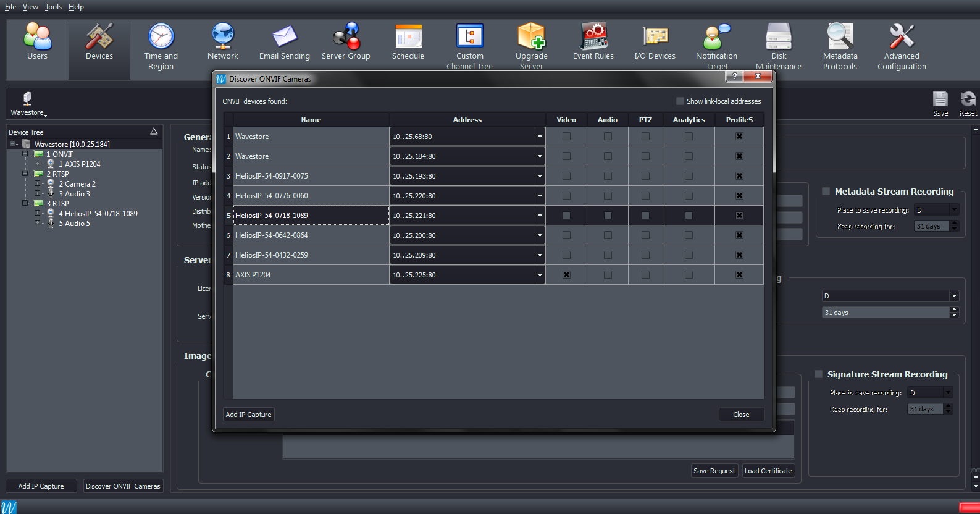Screen dimensions: 980x514
Task: Enable Show link-local addresses checkbox
Action: pyautogui.click(x=680, y=101)
